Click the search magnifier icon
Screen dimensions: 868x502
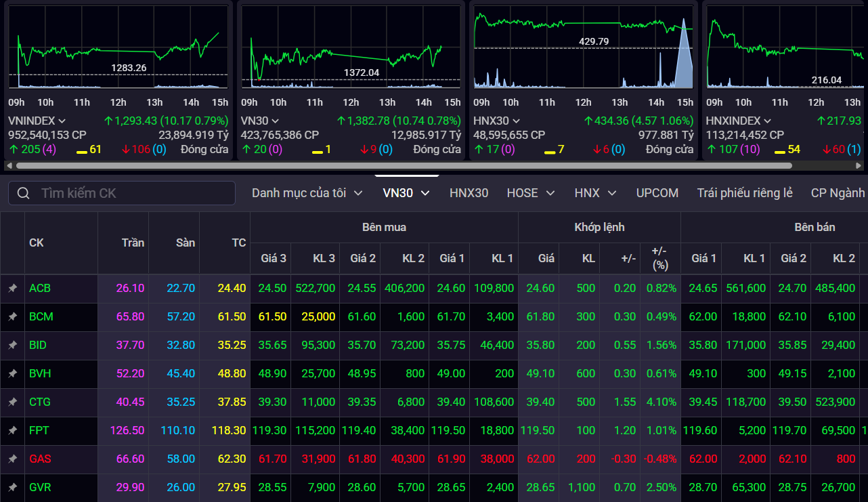click(24, 193)
